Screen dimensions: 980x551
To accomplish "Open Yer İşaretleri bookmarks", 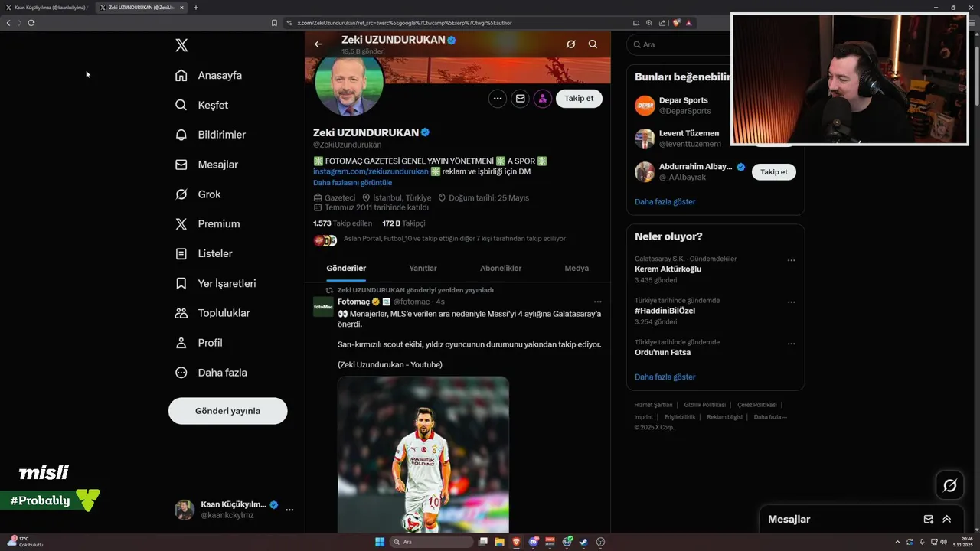I will coord(215,283).
